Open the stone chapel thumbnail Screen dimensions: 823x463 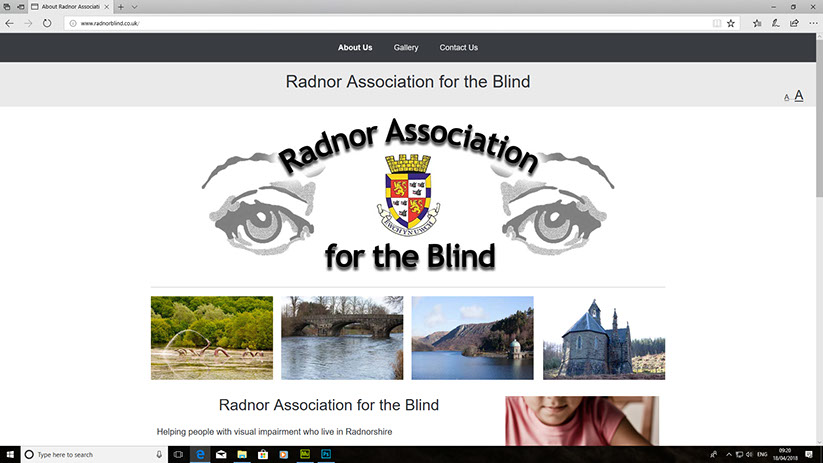coord(604,338)
